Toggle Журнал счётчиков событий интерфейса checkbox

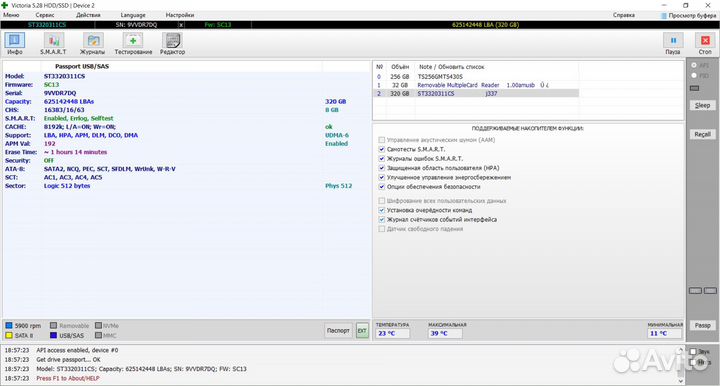click(x=382, y=219)
